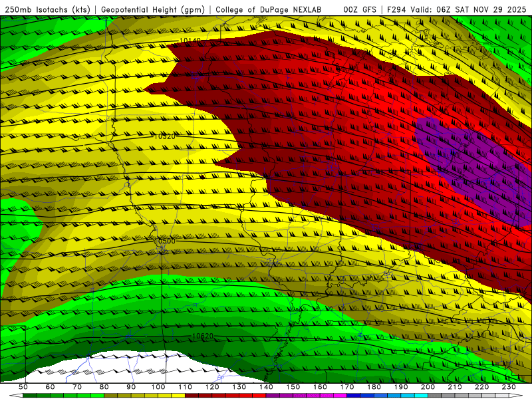Viewport: 532px width, 399px height.
Task: Click the 10320 height contour label
Action: (x=164, y=136)
